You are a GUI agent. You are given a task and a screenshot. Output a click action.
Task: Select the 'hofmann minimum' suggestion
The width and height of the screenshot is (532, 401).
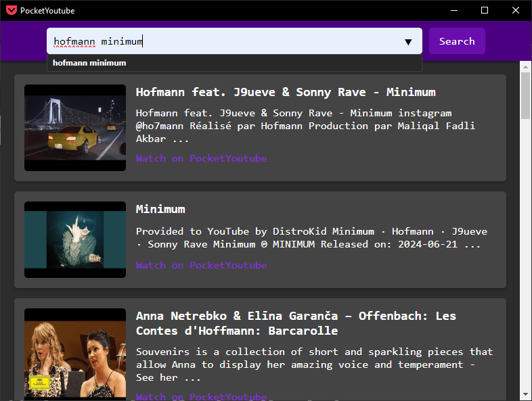234,63
